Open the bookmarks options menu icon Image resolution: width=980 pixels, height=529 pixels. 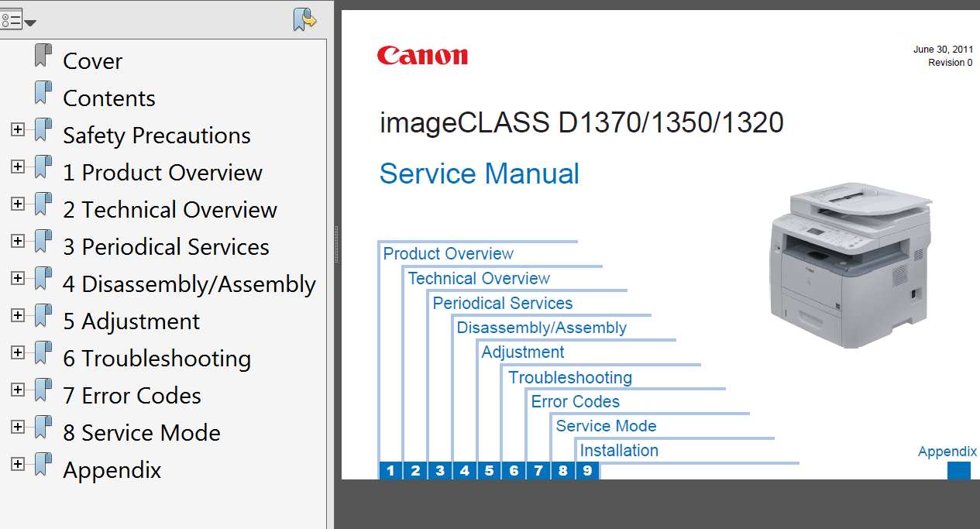[x=17, y=19]
